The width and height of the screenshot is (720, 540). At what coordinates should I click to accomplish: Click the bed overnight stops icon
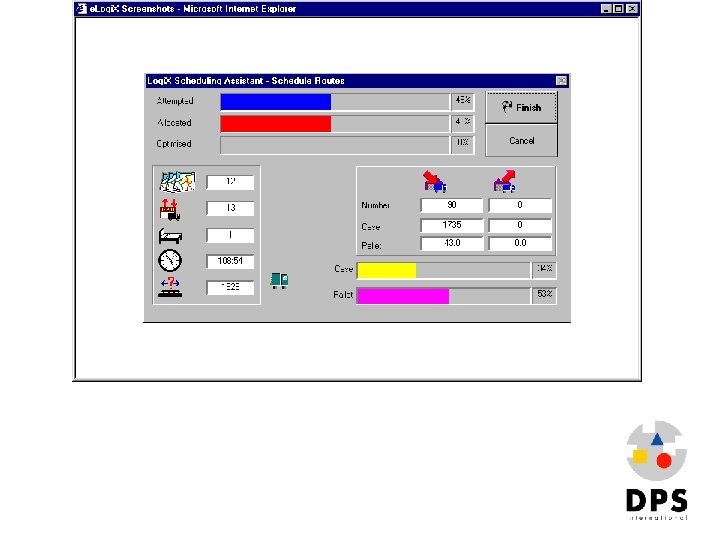click(x=170, y=236)
